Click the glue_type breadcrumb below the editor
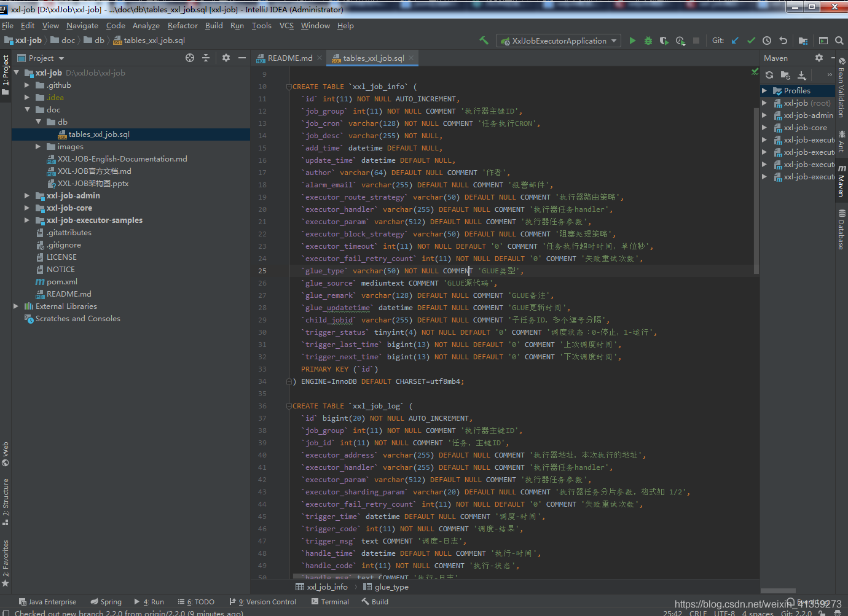Screen dimensions: 848x616 pyautogui.click(x=385, y=587)
